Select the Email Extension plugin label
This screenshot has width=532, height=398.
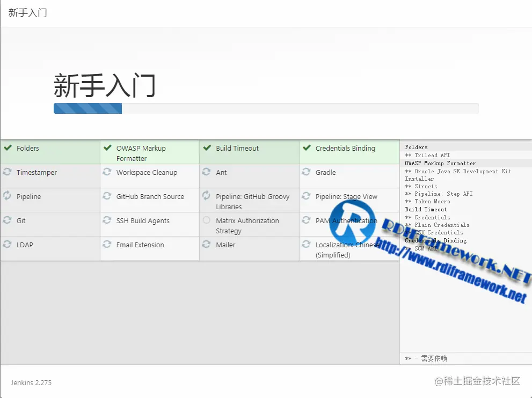tap(140, 245)
